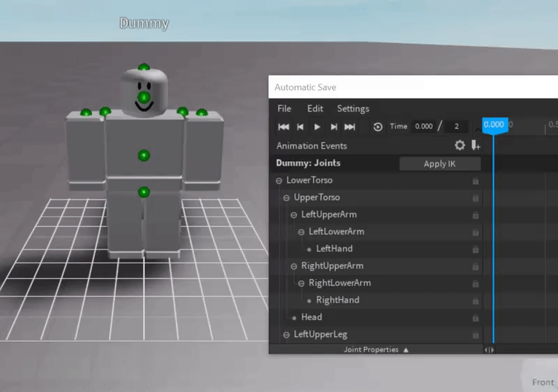Jump to last keyframe button
This screenshot has width=558, height=392.
click(x=350, y=127)
